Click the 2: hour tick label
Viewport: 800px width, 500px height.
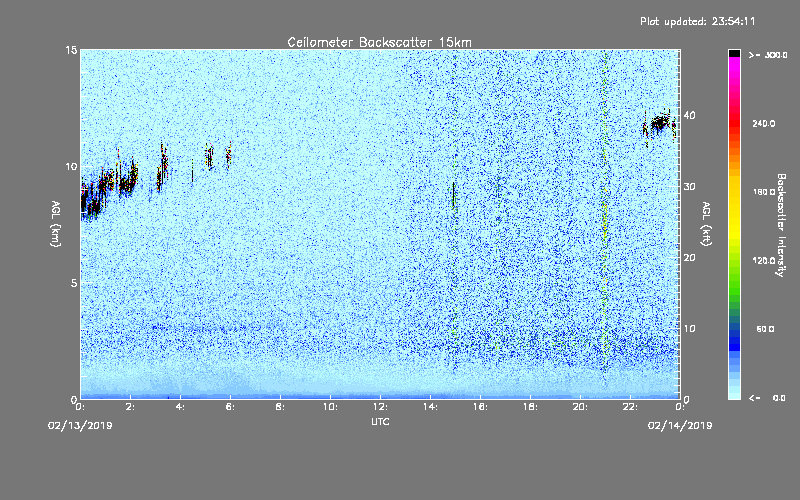point(131,407)
